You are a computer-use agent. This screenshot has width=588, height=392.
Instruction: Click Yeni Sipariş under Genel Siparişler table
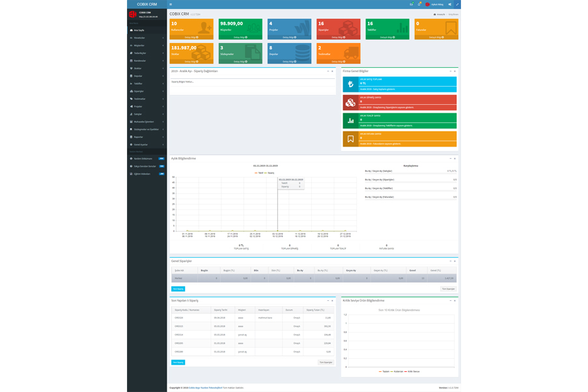178,289
